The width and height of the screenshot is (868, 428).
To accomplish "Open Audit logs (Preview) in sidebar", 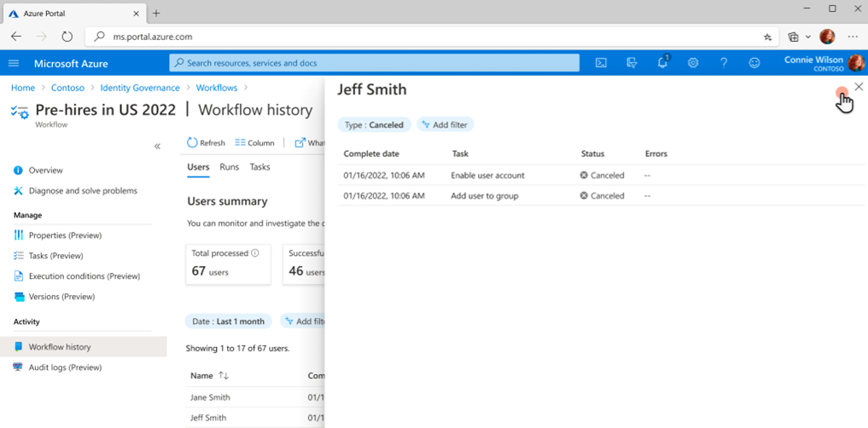I will [65, 367].
